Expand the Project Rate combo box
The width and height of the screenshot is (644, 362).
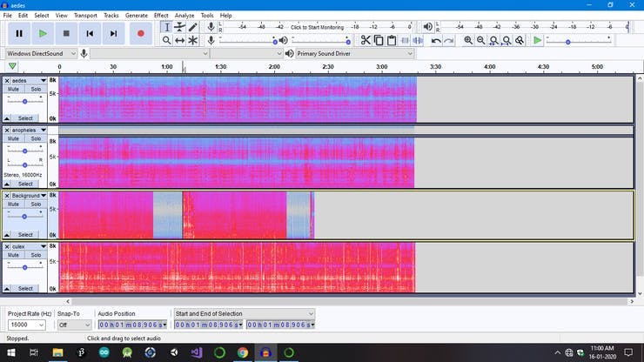pos(41,325)
